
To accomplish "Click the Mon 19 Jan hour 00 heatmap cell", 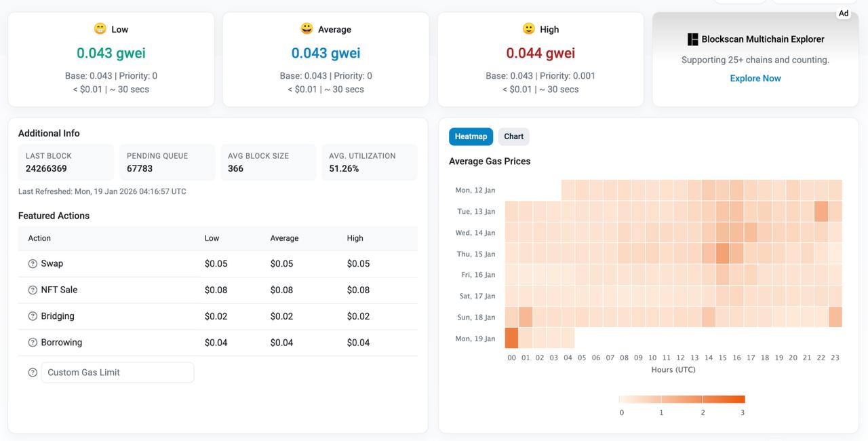I will tap(511, 338).
